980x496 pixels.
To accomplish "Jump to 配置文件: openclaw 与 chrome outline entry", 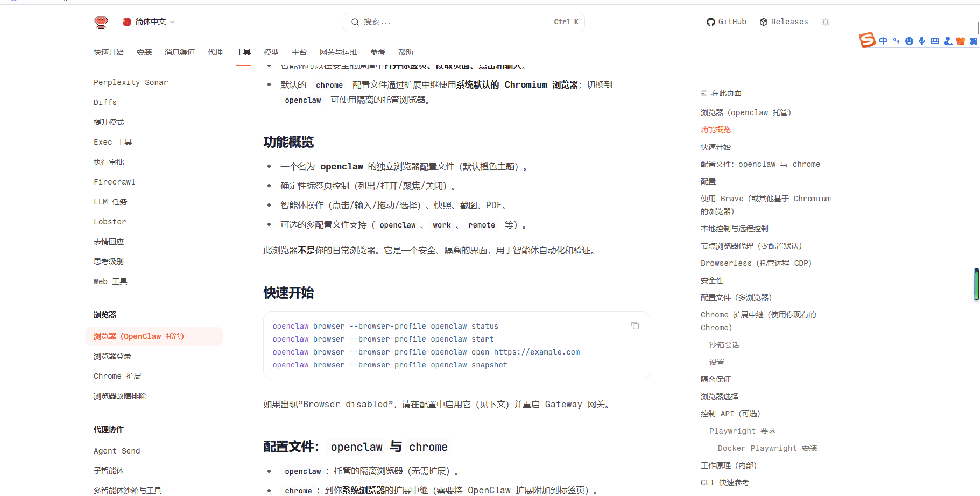I will click(760, 164).
